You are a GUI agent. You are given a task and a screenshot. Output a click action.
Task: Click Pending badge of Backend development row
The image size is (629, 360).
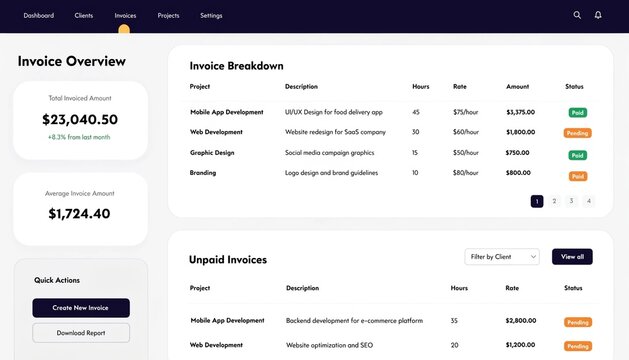(x=578, y=322)
